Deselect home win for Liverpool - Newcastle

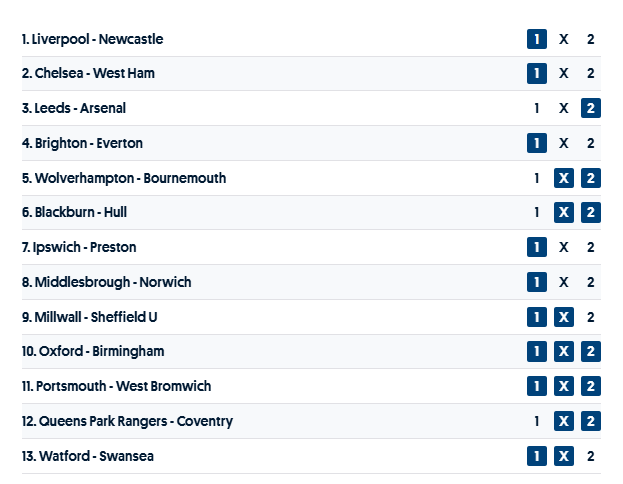[x=537, y=39]
